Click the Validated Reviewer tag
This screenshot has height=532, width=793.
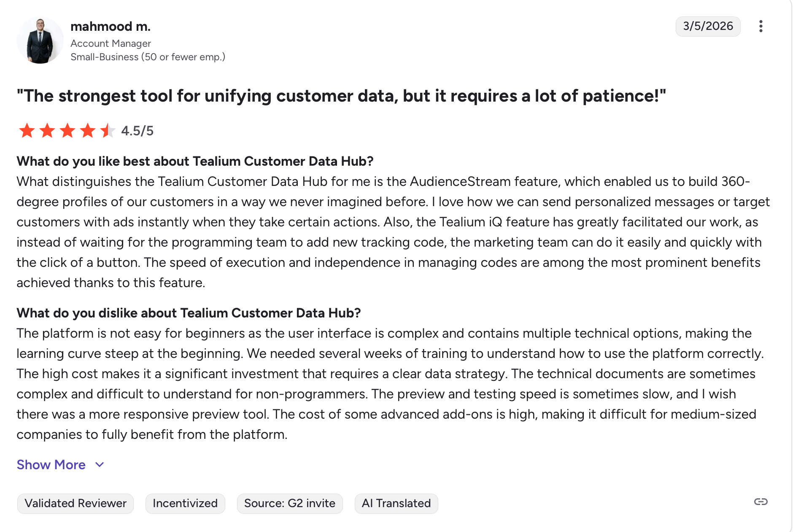point(76,503)
